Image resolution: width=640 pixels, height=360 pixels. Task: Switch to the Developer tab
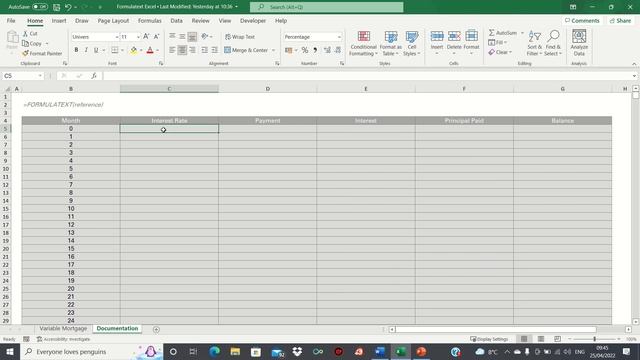253,21
